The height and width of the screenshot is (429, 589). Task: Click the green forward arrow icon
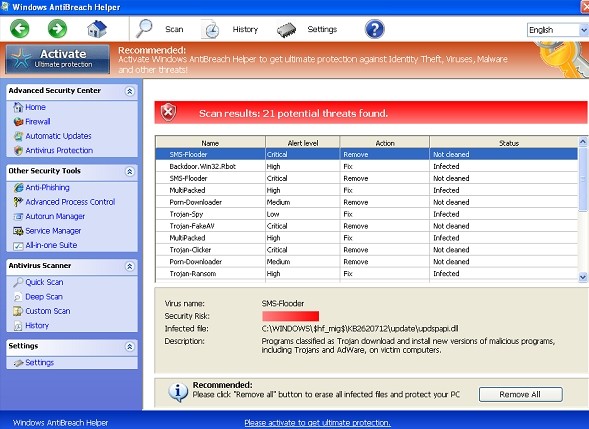[57, 29]
